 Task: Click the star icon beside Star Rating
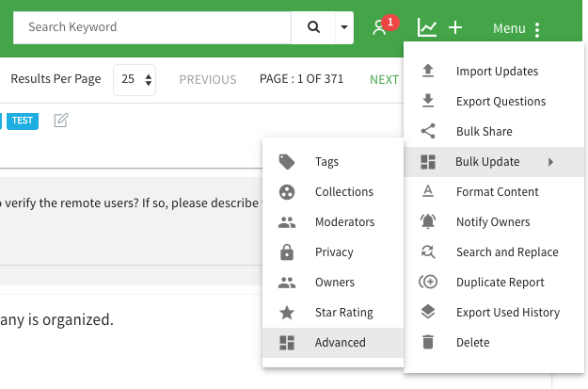287,313
